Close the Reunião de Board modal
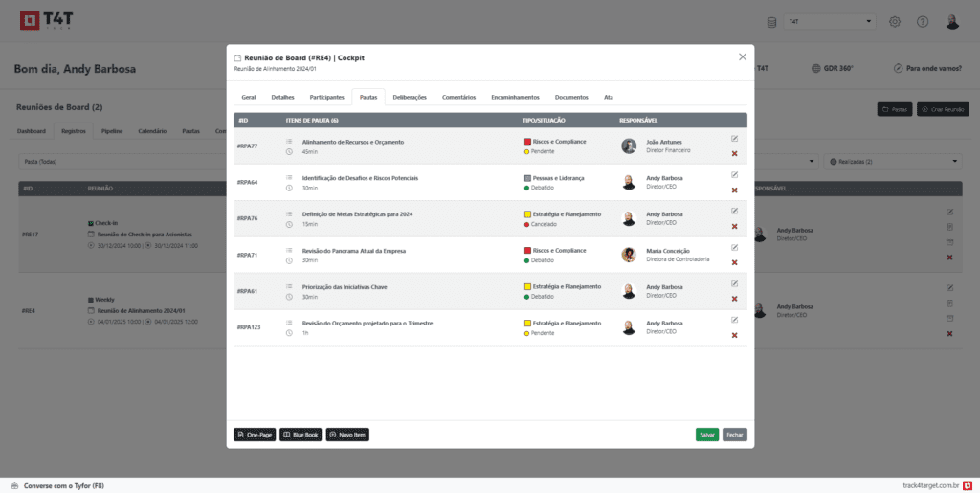Image resolution: width=980 pixels, height=493 pixels. tap(742, 57)
